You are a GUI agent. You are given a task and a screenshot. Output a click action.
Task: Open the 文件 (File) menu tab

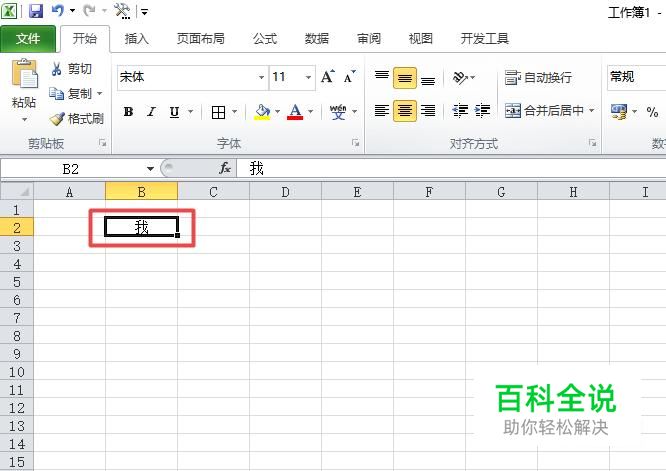pos(28,39)
